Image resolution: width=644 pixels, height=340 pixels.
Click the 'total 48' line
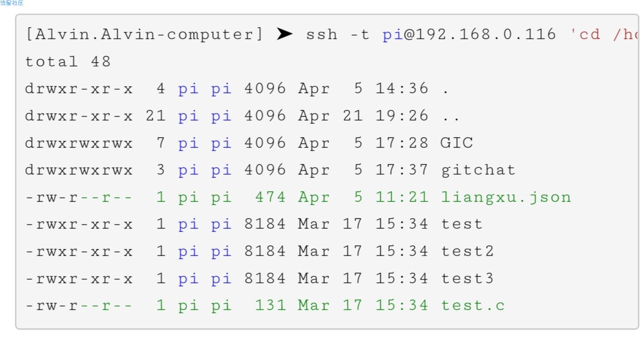coord(68,61)
